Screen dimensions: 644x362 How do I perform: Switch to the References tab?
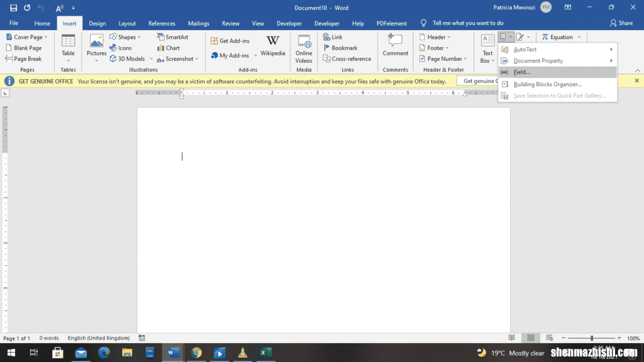pyautogui.click(x=162, y=23)
